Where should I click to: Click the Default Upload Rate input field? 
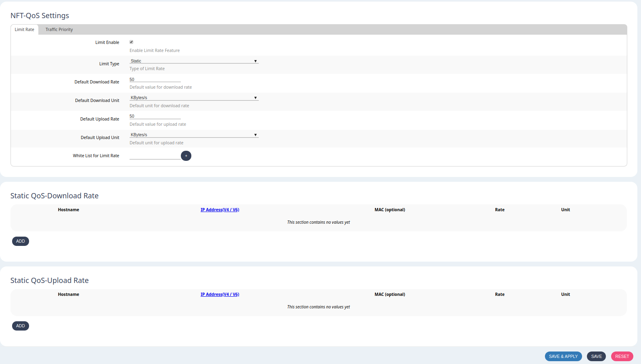(x=155, y=116)
